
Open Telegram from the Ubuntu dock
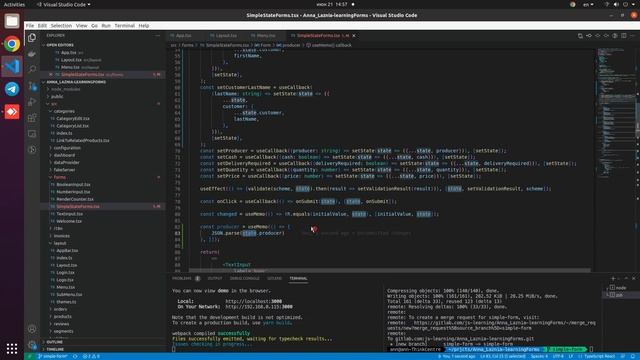tap(12, 89)
